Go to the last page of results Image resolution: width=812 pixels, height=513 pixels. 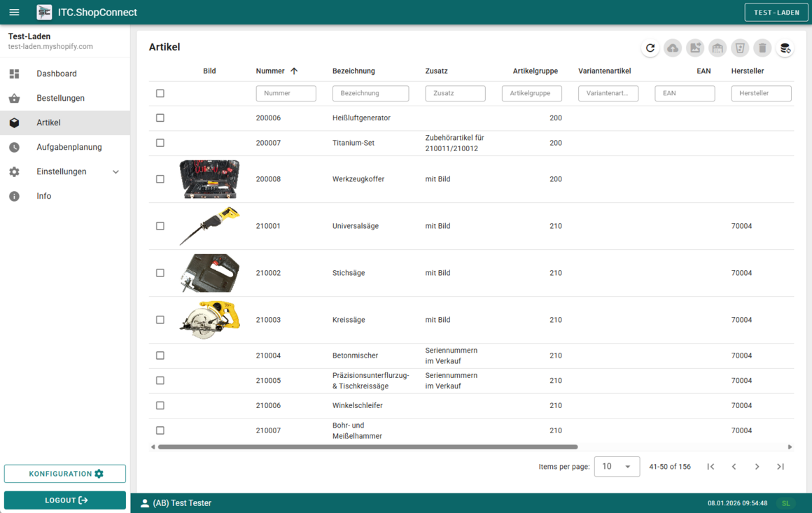(x=780, y=467)
